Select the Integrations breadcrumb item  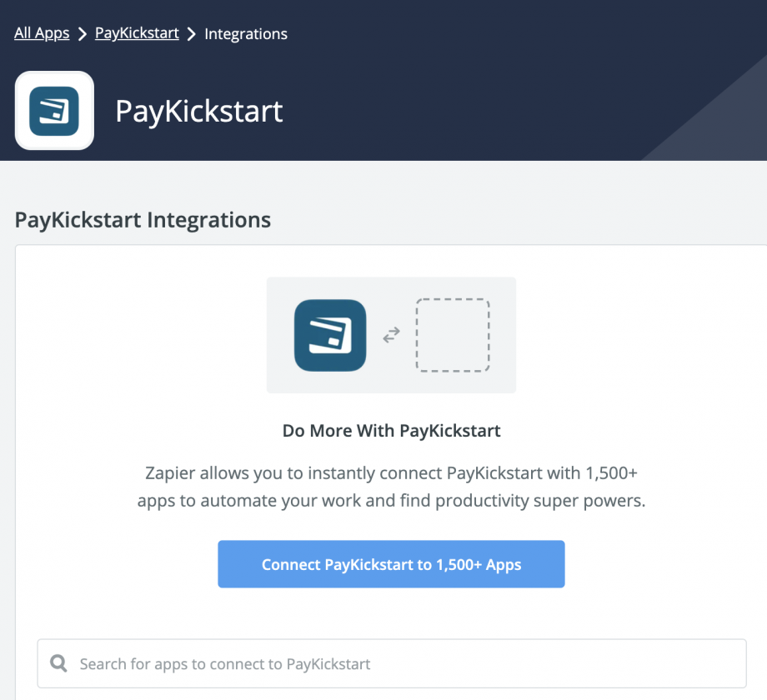[246, 34]
